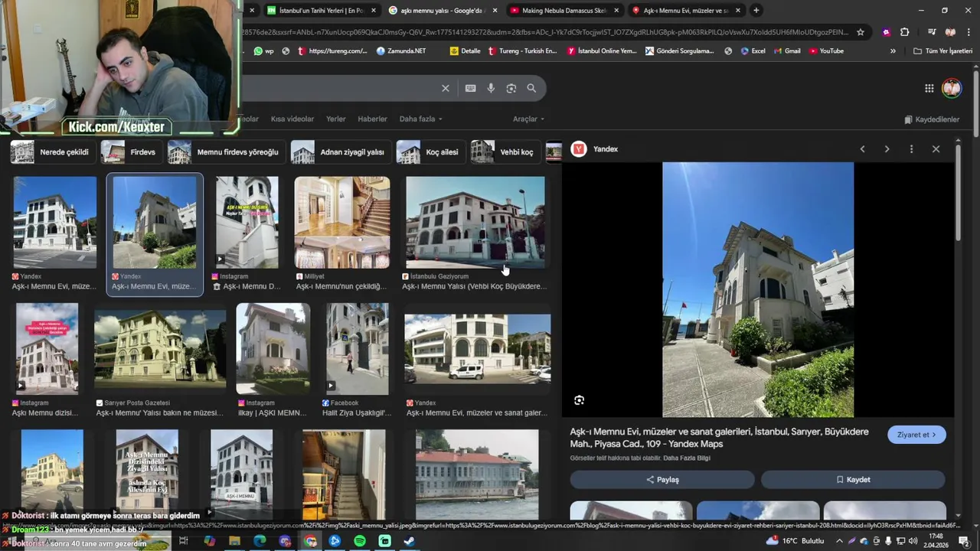Viewport: 980px width, 551px height.
Task: Clear the Google search box text
Action: pos(446,88)
